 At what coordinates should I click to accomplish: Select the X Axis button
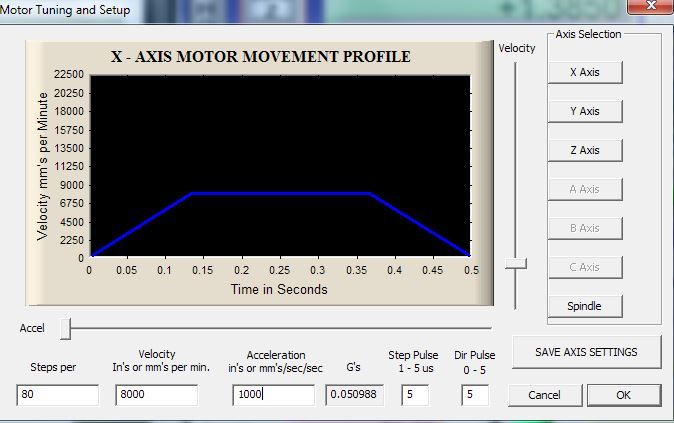coord(584,72)
